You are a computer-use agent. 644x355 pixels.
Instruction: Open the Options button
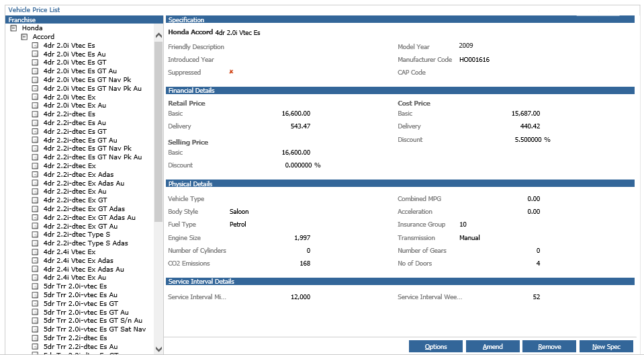436,346
